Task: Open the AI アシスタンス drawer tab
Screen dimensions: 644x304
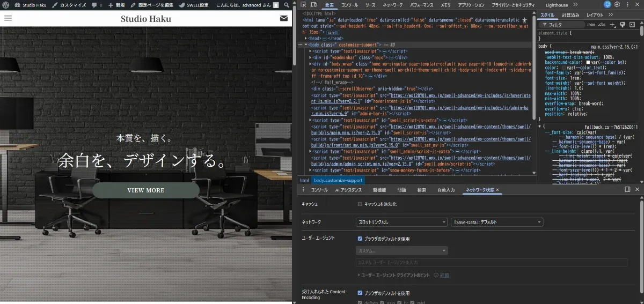Action: (x=348, y=190)
